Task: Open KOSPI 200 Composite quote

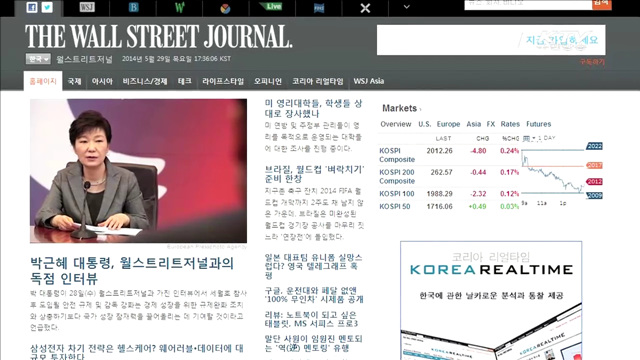Action: coord(397,176)
